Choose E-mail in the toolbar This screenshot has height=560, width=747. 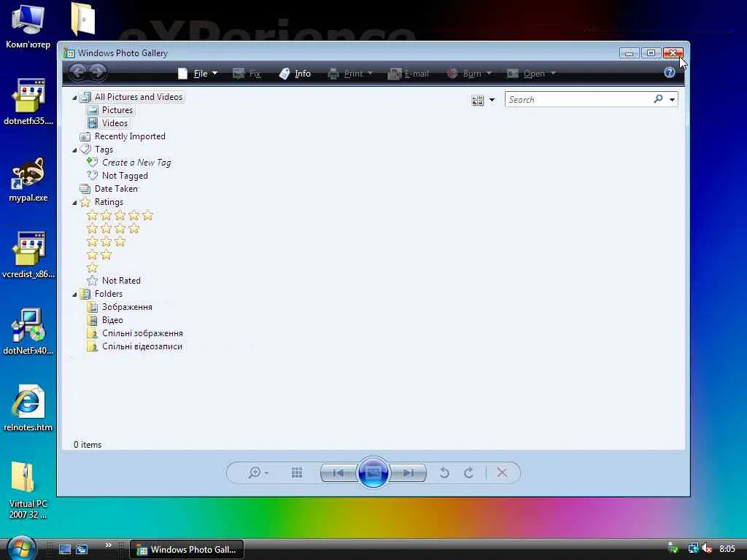pyautogui.click(x=409, y=74)
